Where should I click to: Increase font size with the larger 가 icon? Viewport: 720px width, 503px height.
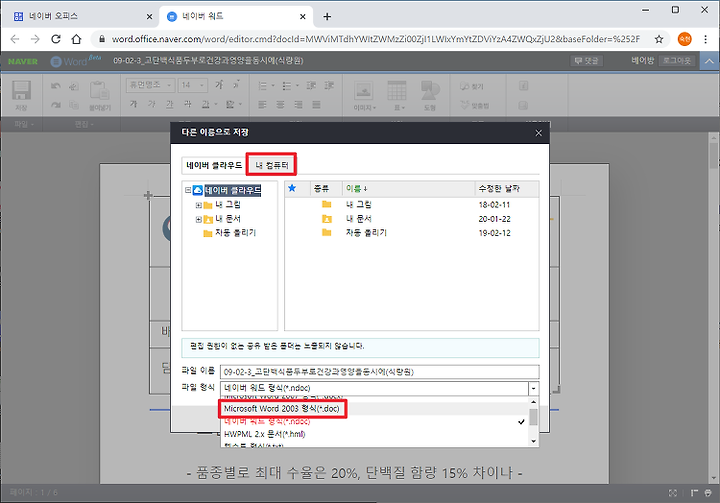point(219,85)
